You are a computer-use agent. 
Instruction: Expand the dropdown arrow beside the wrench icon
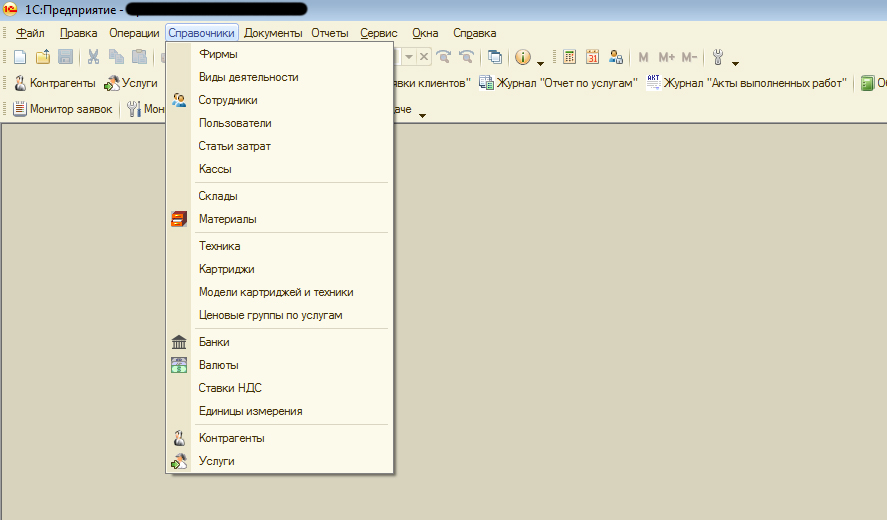coord(735,60)
